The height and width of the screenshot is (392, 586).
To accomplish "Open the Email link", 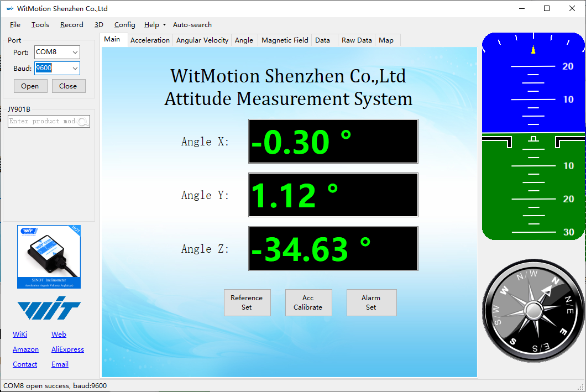I will pos(60,364).
